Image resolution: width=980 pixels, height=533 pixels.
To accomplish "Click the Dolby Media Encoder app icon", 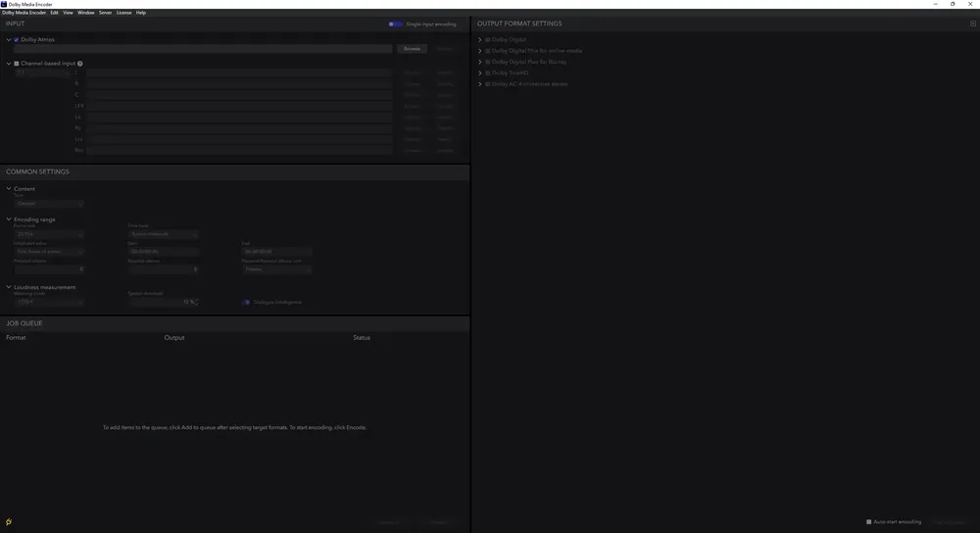I will coord(4,4).
